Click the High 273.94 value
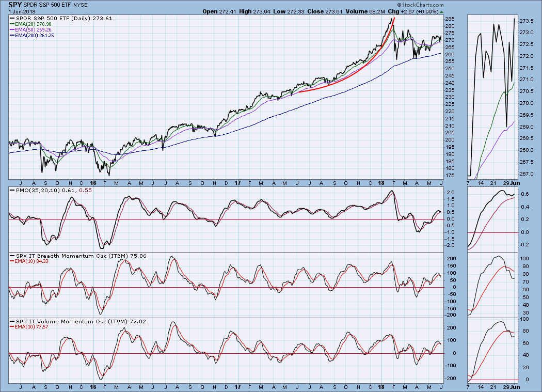The width and height of the screenshot is (542, 392). (255, 11)
